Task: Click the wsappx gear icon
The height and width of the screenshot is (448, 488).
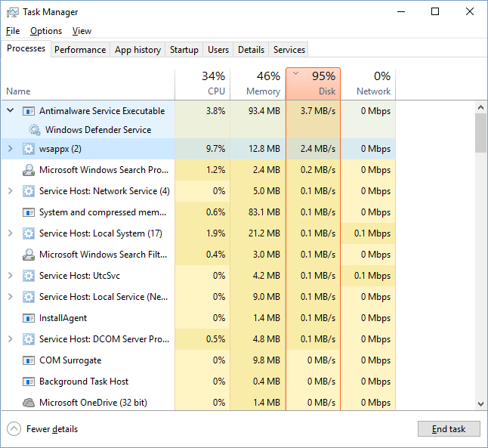Action: (x=29, y=149)
